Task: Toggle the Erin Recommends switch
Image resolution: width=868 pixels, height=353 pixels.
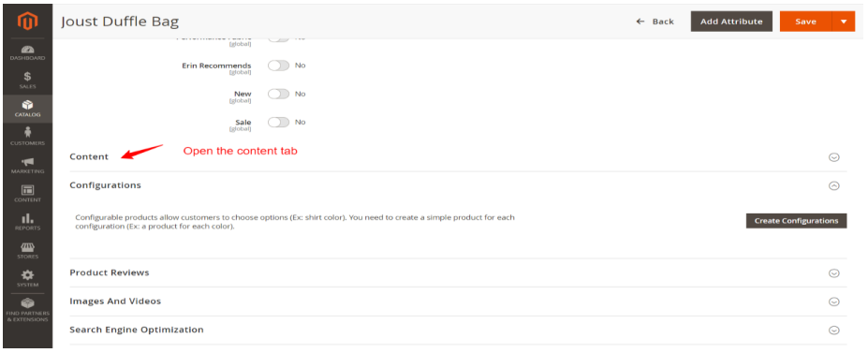Action: 278,66
